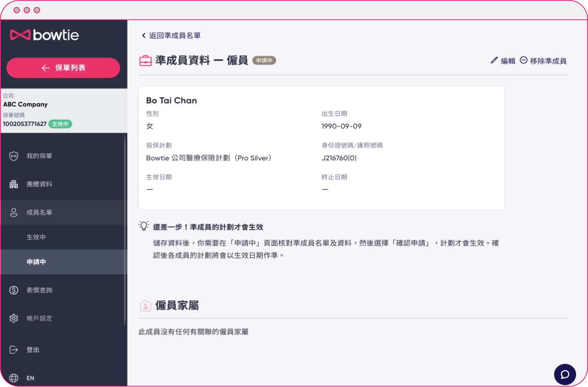Viewport: 588px width, 387px height.
Task: Click the Bowtie logo in the sidebar
Action: pos(44,35)
